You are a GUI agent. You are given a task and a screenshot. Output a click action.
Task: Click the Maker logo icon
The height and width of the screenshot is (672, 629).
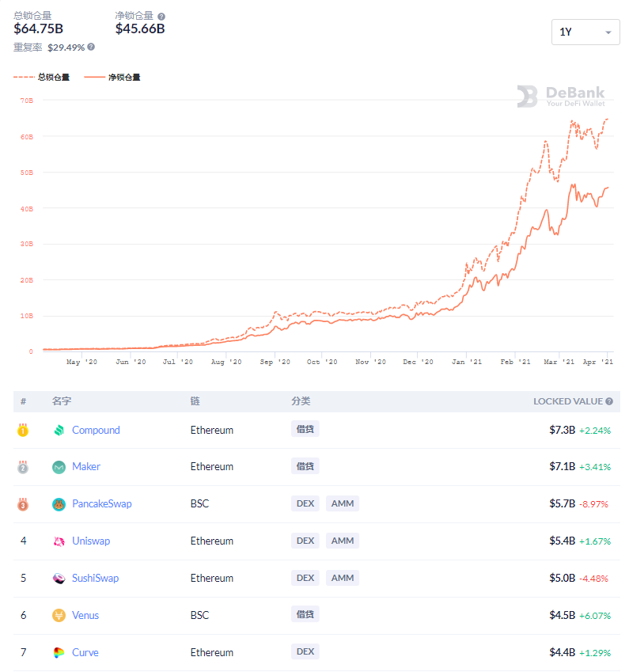coord(59,467)
